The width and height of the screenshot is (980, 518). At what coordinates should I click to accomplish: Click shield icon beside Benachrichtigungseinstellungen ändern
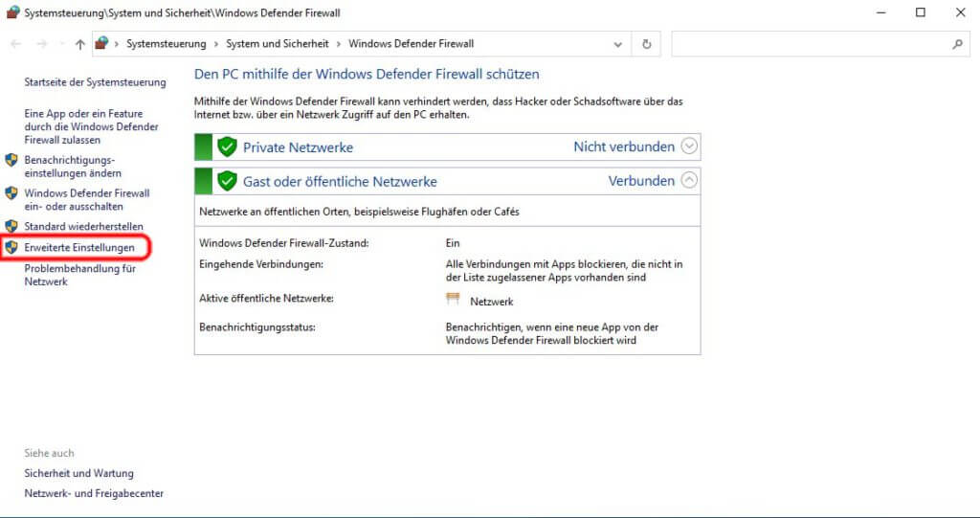click(11, 160)
